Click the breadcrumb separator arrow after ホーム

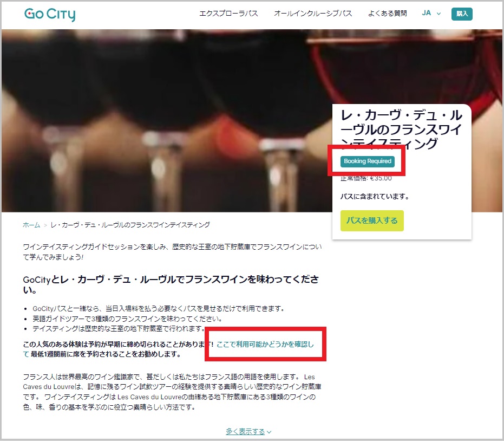pyautogui.click(x=45, y=225)
